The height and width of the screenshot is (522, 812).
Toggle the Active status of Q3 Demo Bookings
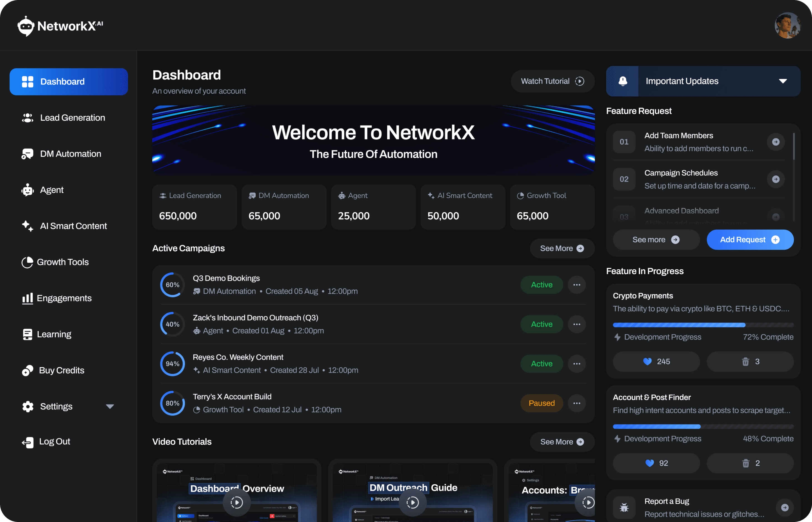(542, 285)
